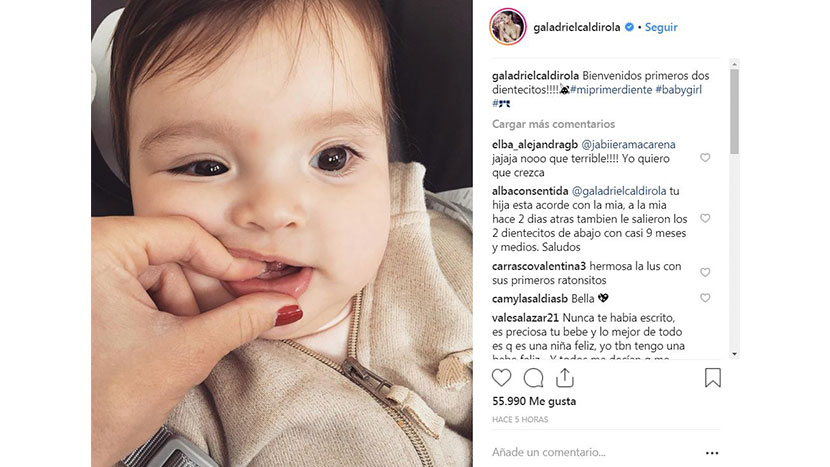The image size is (830, 467).
Task: Click the Seguir follow button
Action: (661, 27)
